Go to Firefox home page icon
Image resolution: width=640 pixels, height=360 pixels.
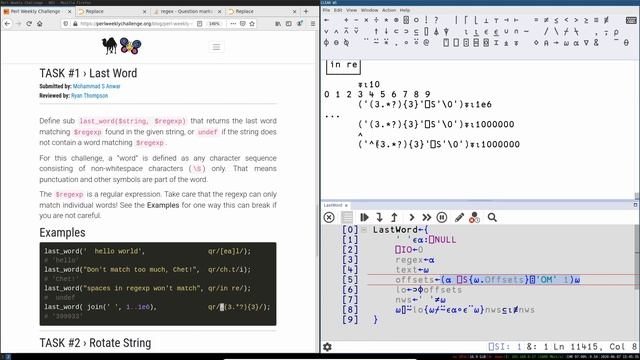(x=40, y=24)
